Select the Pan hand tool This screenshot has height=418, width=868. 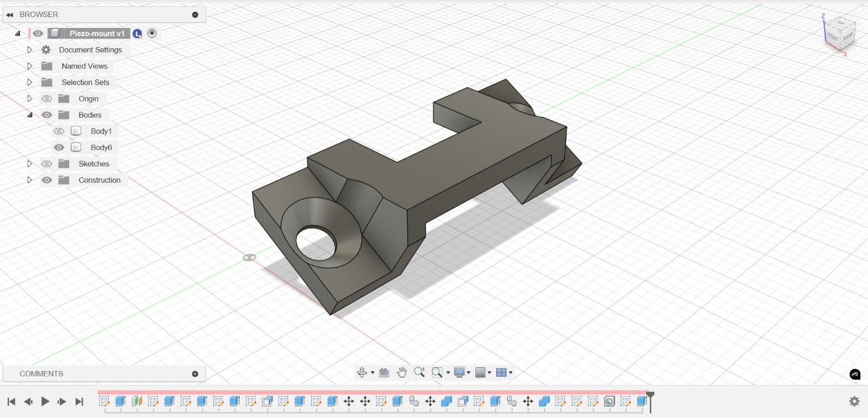[402, 373]
